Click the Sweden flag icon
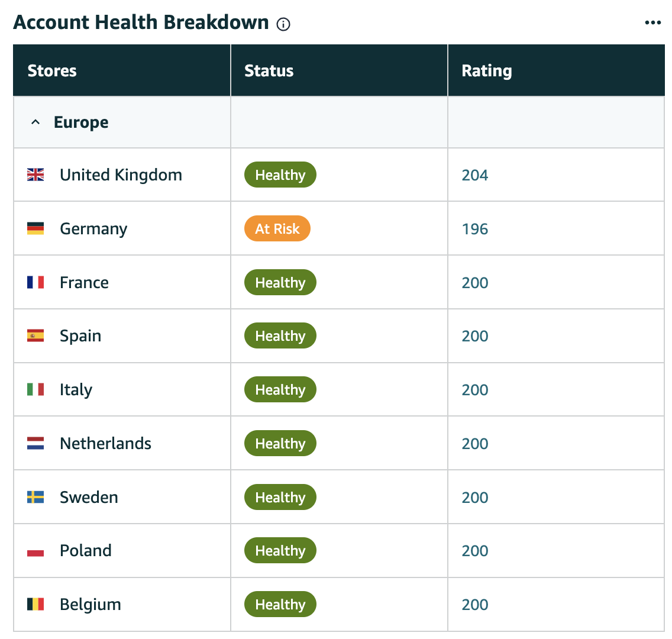The height and width of the screenshot is (639, 672). coord(35,497)
